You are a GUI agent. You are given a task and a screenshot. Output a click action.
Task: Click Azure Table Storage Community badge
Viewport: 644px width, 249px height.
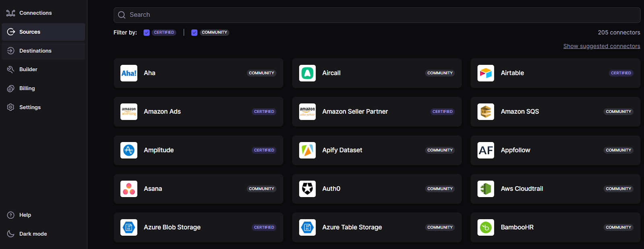(x=440, y=227)
